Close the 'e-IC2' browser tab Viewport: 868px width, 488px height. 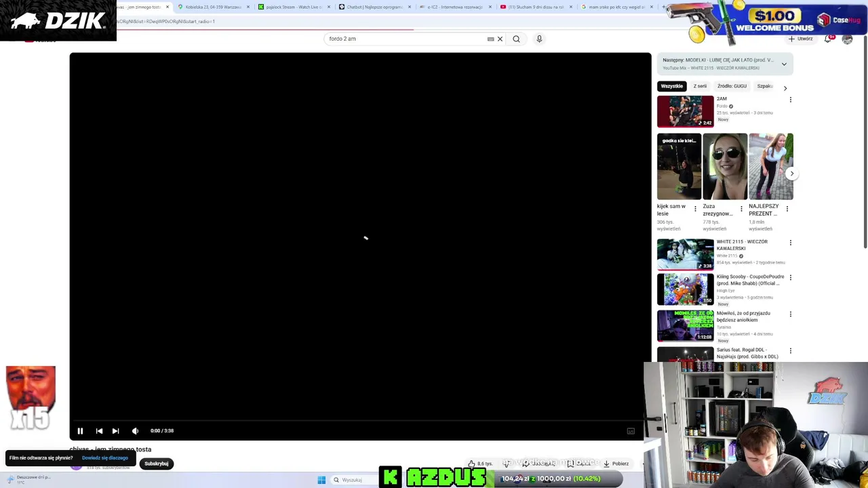click(x=490, y=7)
